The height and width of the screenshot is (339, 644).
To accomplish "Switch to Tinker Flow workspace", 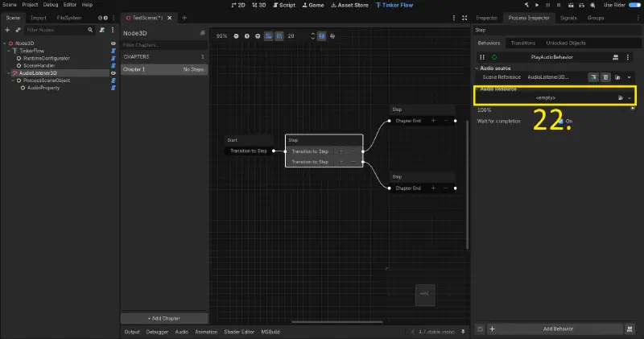I will coord(394,5).
